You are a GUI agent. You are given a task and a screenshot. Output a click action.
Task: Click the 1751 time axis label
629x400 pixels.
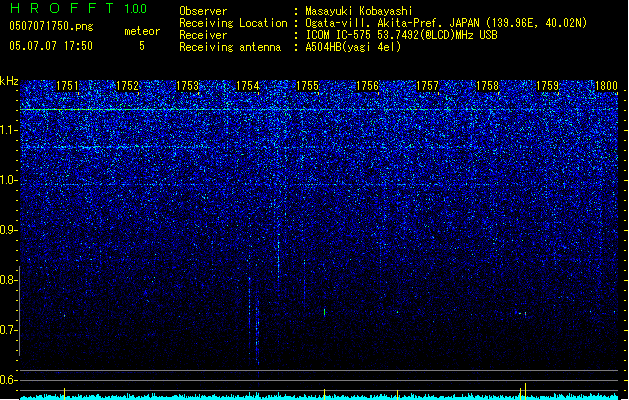pos(67,86)
